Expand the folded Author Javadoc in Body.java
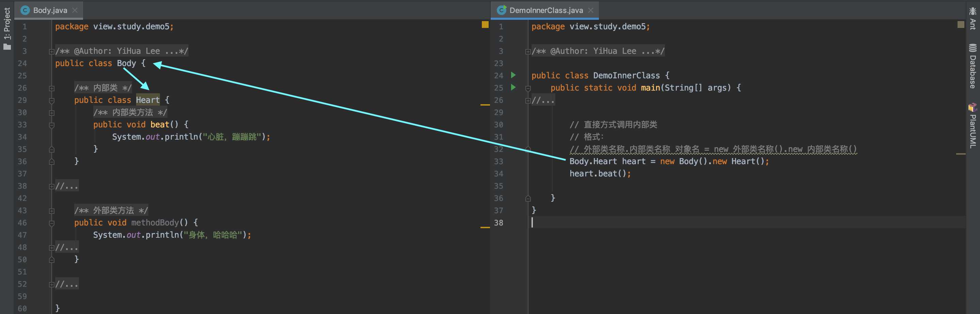Image resolution: width=980 pixels, height=314 pixels. click(x=51, y=51)
